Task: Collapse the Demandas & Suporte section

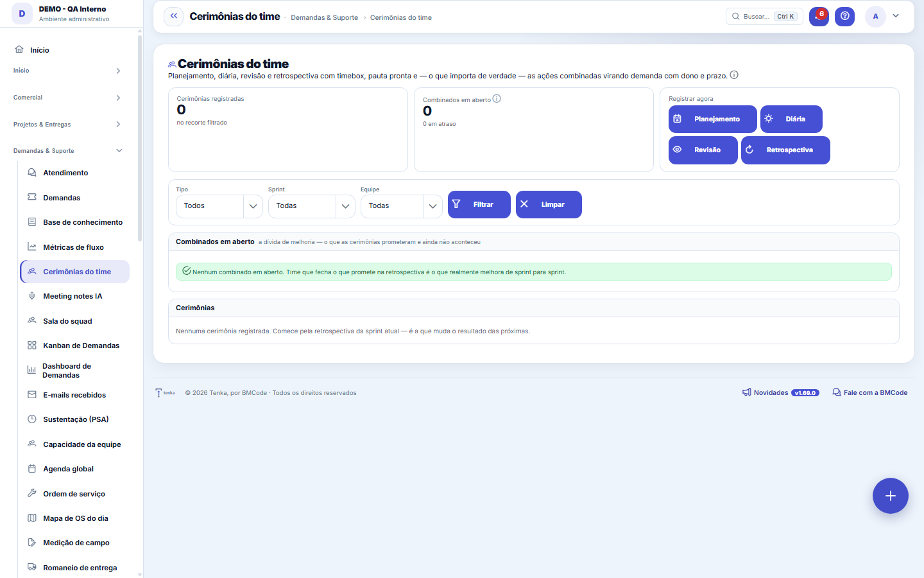Action: tap(68, 151)
